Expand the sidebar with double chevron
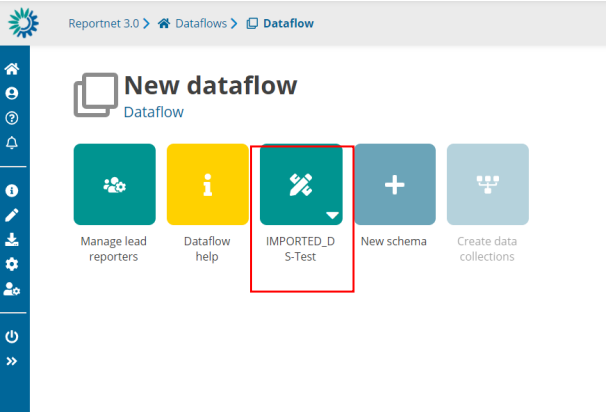 pyautogui.click(x=12, y=361)
